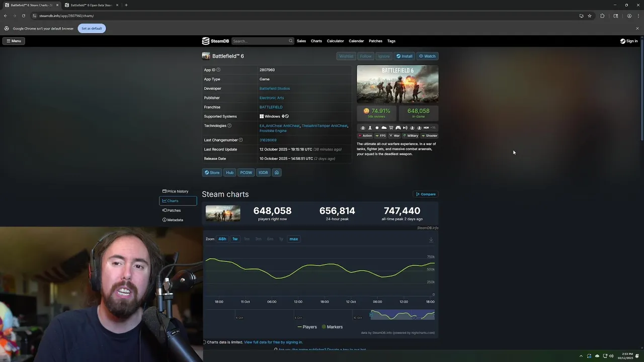Click the Steam Deck unsupported icon
Screen dimensions: 644x362
285,116
